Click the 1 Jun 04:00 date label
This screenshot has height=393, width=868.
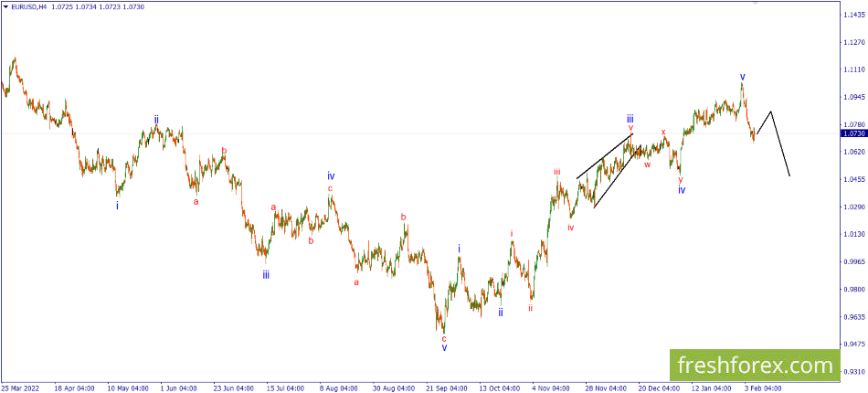tap(179, 388)
